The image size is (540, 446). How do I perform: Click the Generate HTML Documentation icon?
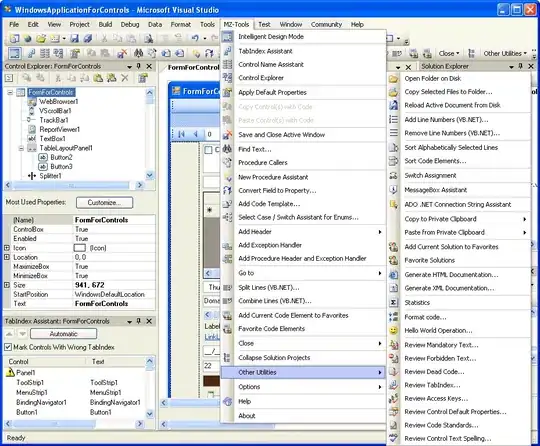(x=394, y=275)
